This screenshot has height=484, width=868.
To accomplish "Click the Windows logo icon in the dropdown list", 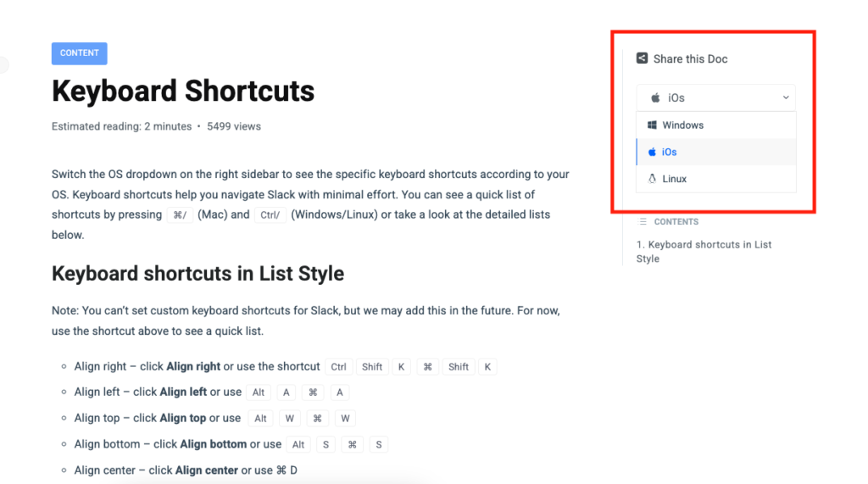I will [x=652, y=125].
